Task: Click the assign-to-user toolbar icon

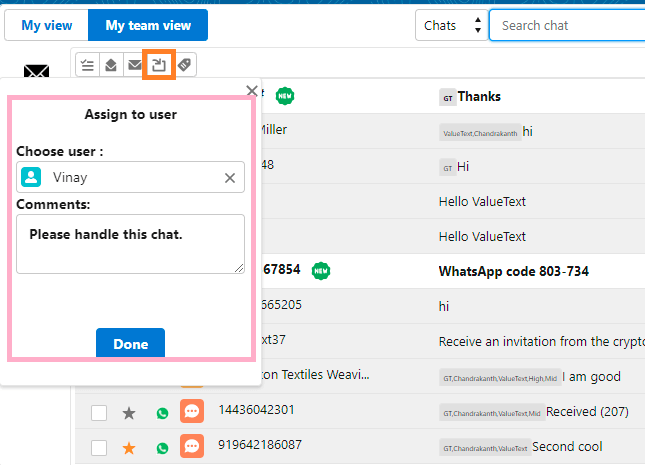Action: [x=159, y=65]
